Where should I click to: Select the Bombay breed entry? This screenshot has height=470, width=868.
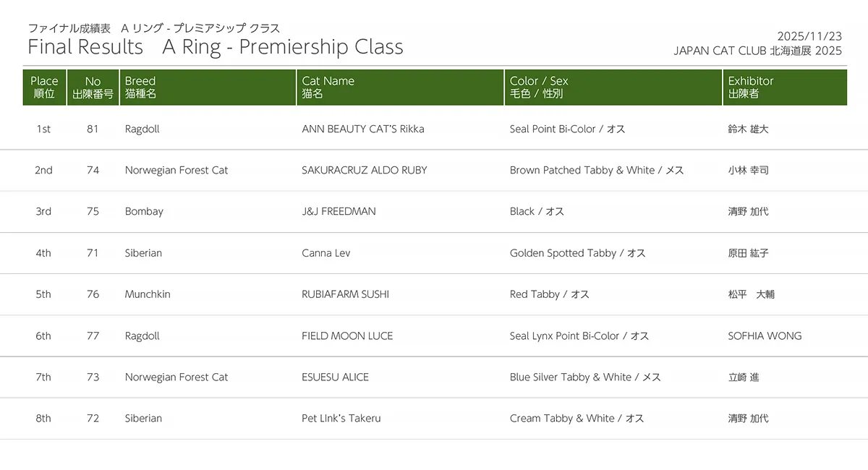click(144, 212)
